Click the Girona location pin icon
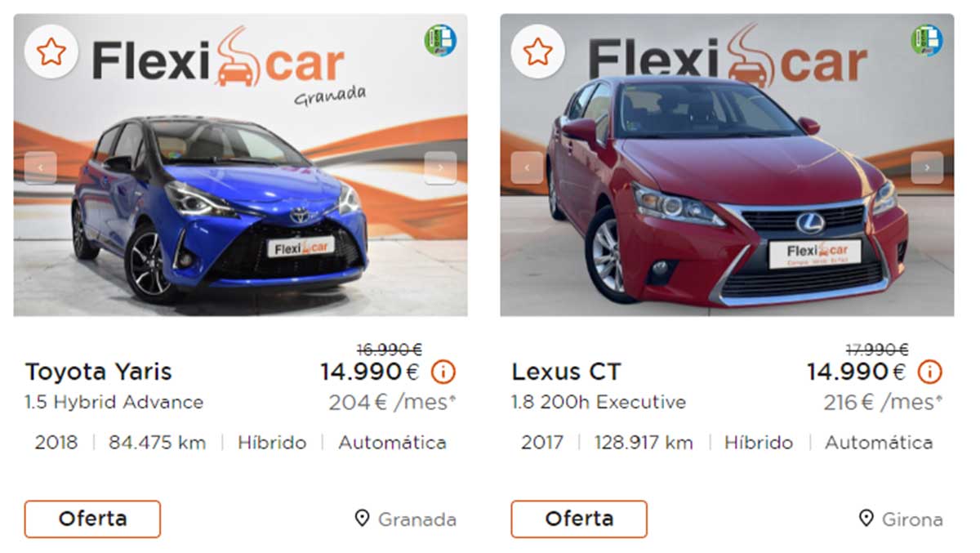The width and height of the screenshot is (980, 553). 866,519
